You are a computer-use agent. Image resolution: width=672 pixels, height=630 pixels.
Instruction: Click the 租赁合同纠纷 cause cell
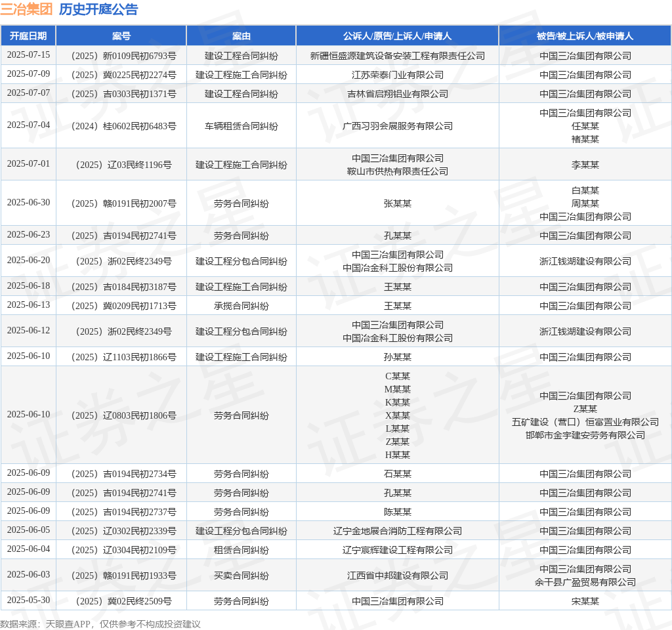click(241, 550)
